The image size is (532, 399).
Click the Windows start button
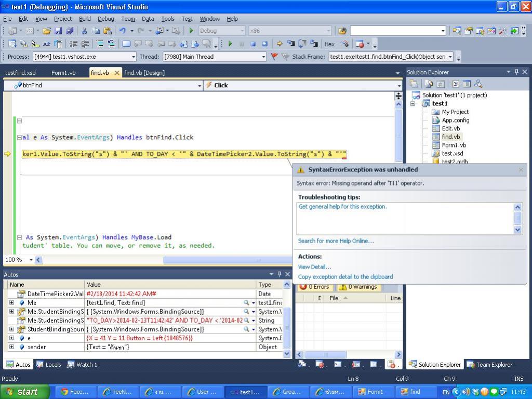[24, 392]
